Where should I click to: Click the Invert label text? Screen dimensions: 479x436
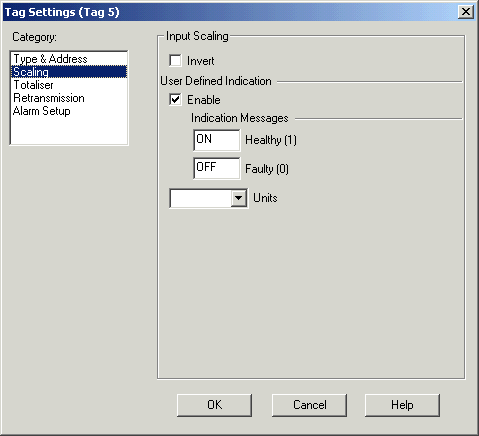[201, 61]
